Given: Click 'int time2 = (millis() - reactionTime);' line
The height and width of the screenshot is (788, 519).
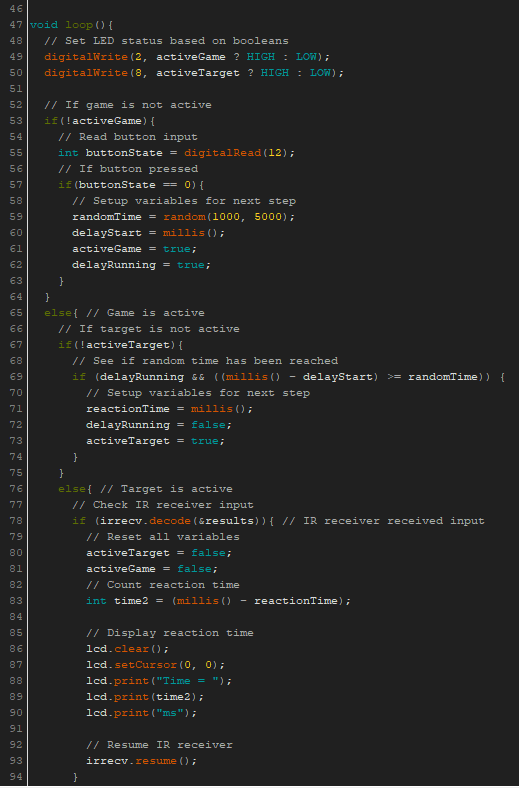Looking at the screenshot, I should (x=219, y=601).
